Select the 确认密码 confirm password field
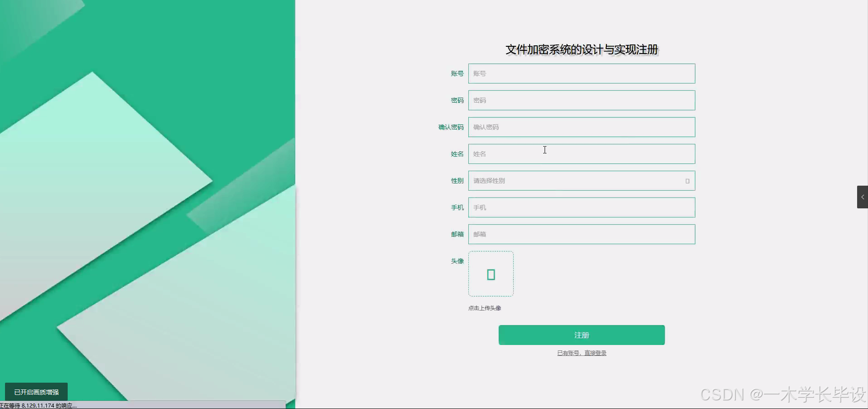 coord(581,127)
